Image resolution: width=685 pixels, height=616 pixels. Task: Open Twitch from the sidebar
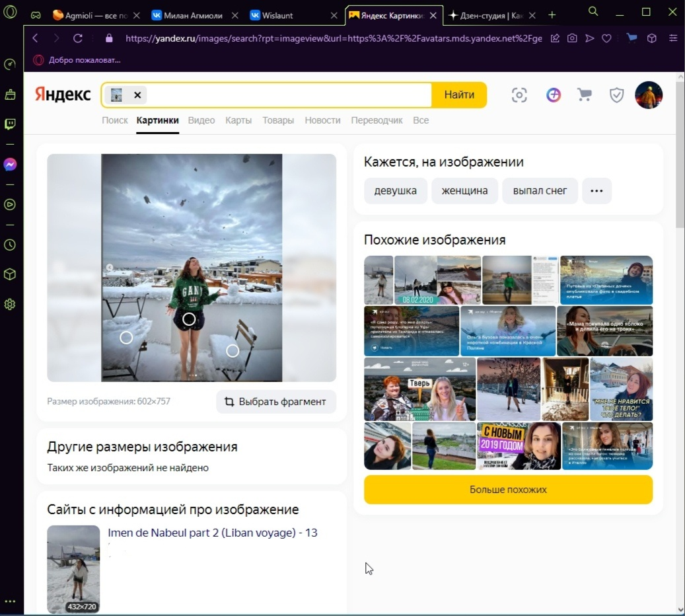9,124
